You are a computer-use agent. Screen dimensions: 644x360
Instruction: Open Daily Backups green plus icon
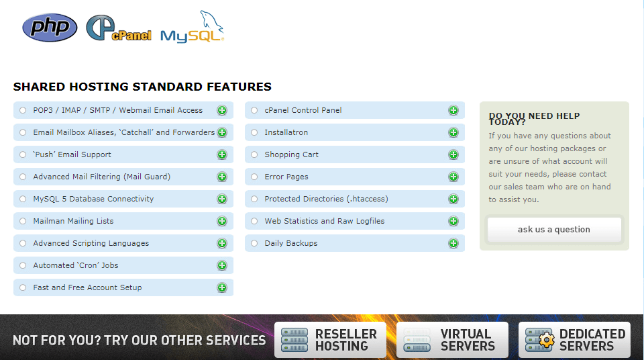click(453, 244)
